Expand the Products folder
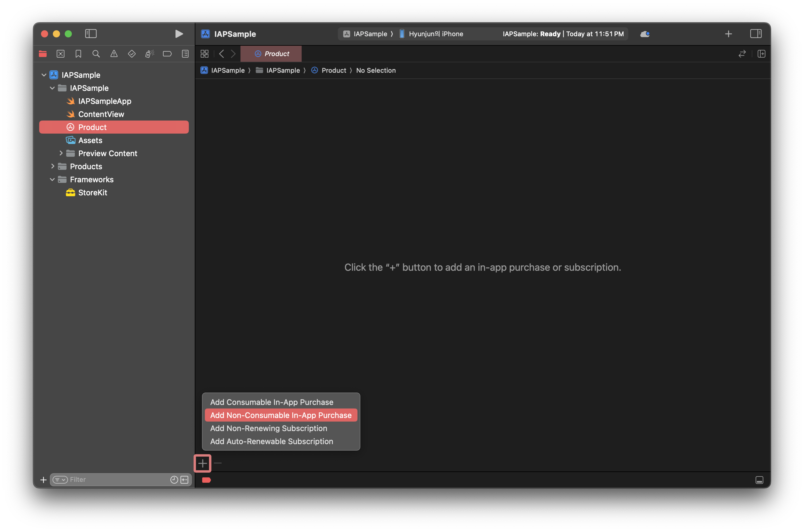Screen dimensions: 804x532 (x=53, y=166)
